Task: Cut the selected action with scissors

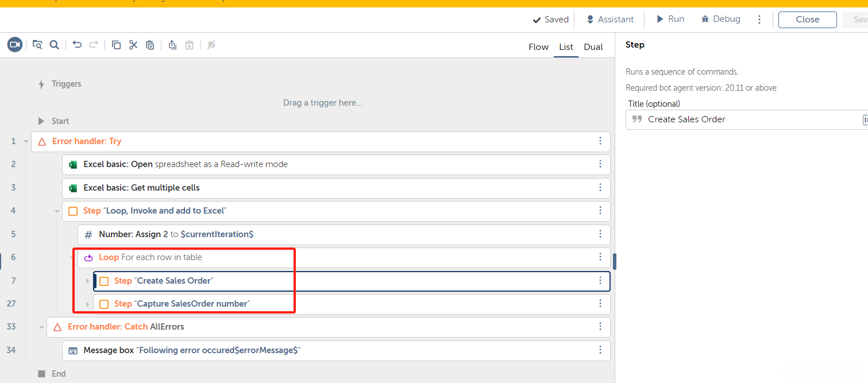Action: [x=133, y=45]
